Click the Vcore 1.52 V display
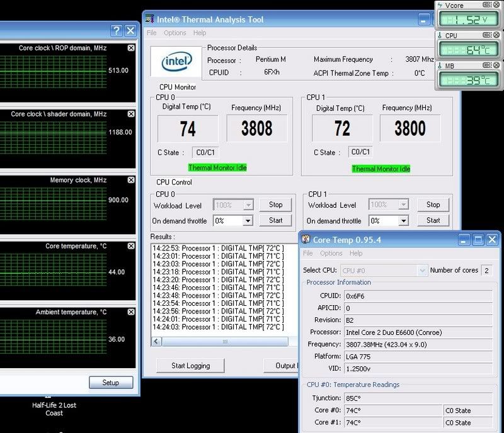This screenshot has height=433, width=504. (469, 20)
